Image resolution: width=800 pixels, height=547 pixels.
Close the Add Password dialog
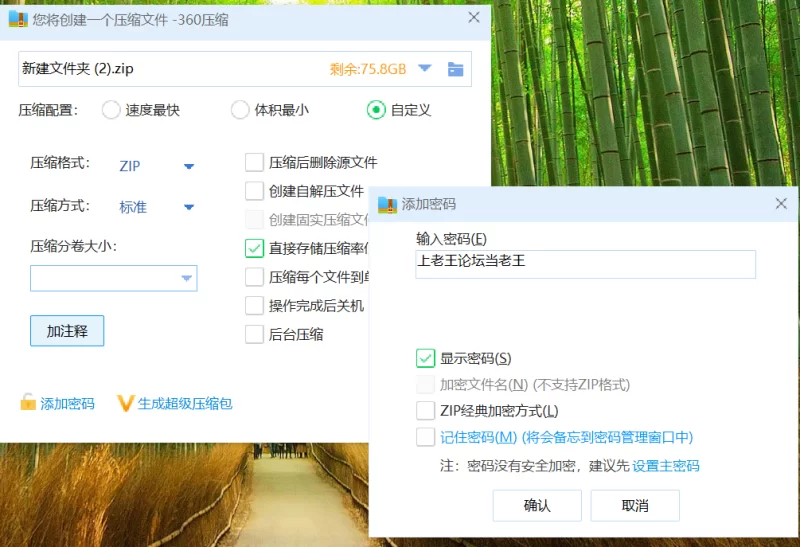click(781, 204)
